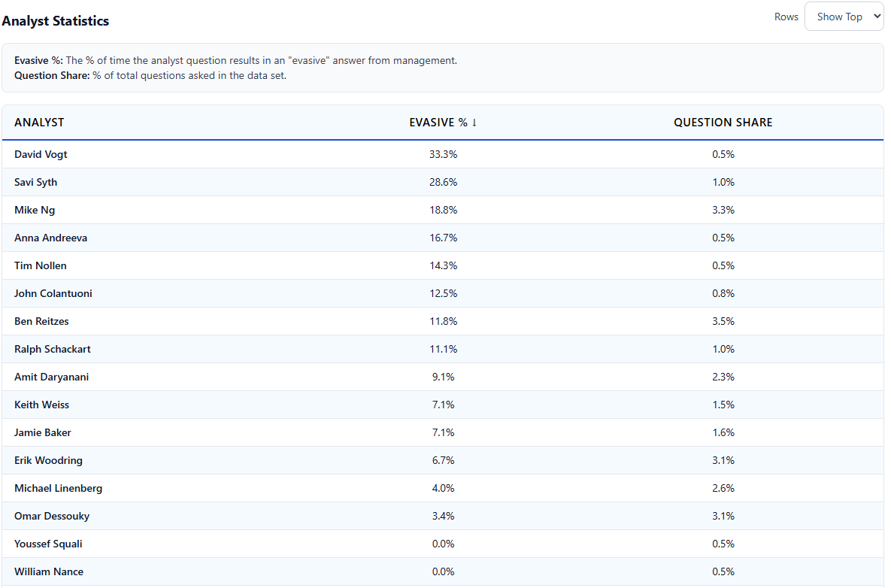
Task: Click Keith Weiss's 1.5% question share
Action: [723, 405]
